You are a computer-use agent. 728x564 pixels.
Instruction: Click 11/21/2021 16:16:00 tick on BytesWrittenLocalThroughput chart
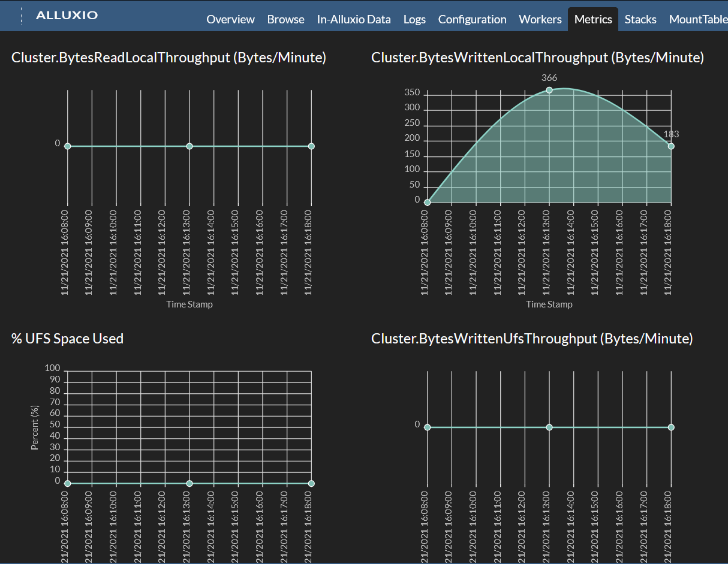620,252
